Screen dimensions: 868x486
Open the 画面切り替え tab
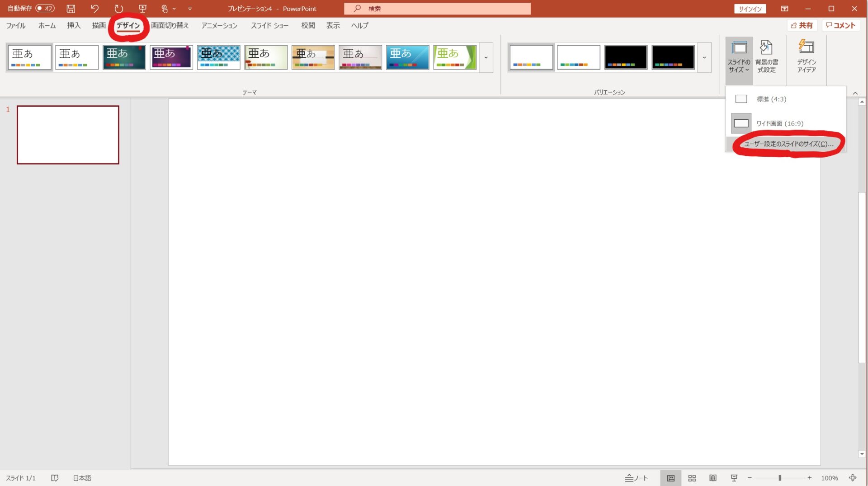pos(170,25)
